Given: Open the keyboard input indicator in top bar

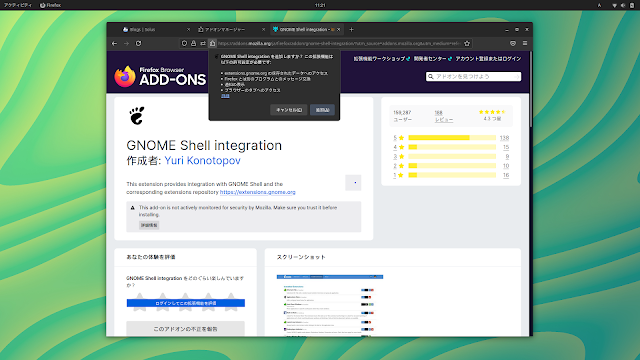Looking at the screenshot, I should [x=599, y=5].
